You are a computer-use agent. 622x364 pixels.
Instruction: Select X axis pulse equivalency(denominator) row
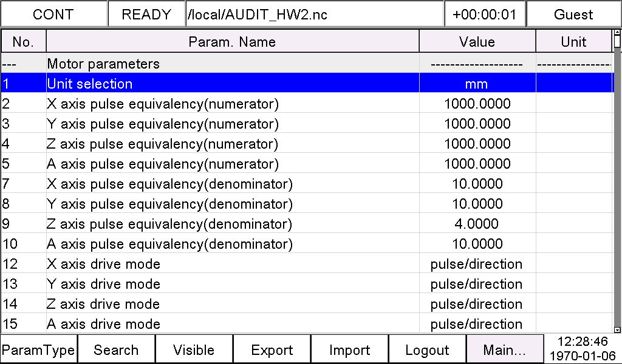pyautogui.click(x=307, y=183)
